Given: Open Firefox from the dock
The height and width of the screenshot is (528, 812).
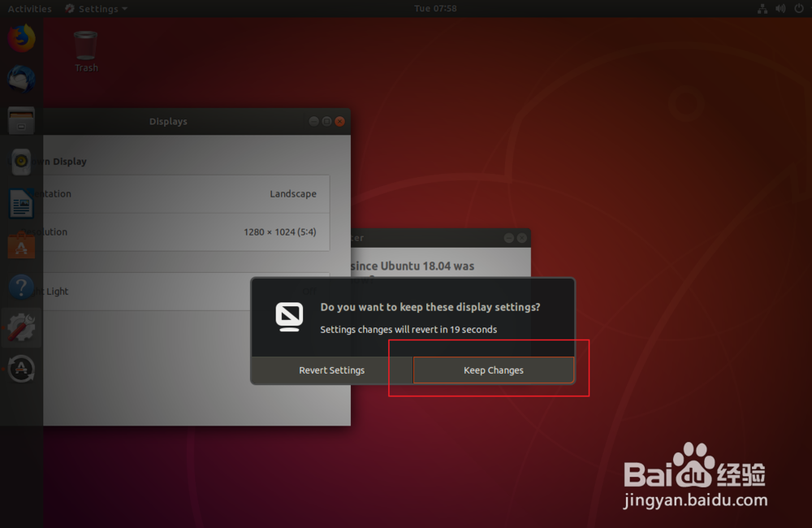Looking at the screenshot, I should [x=20, y=37].
